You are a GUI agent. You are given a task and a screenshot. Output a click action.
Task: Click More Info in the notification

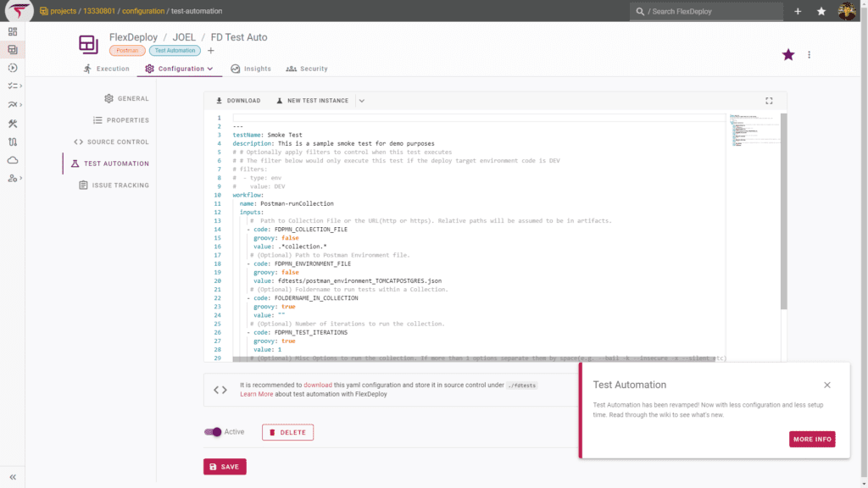[812, 440]
